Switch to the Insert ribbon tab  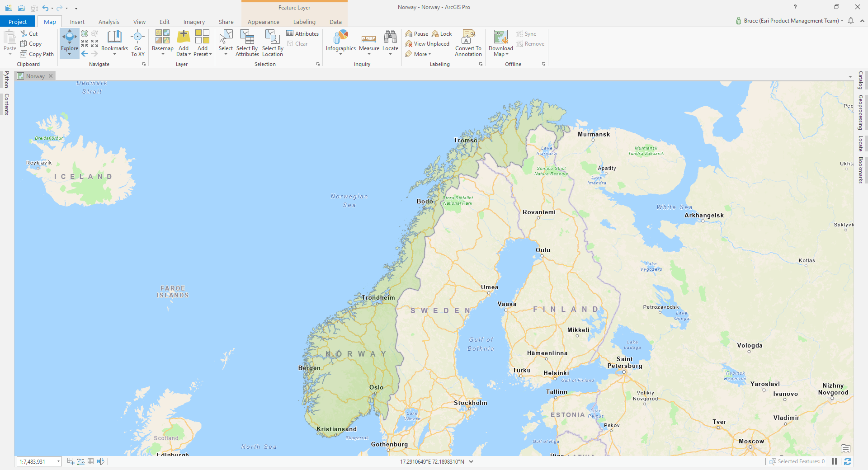77,22
